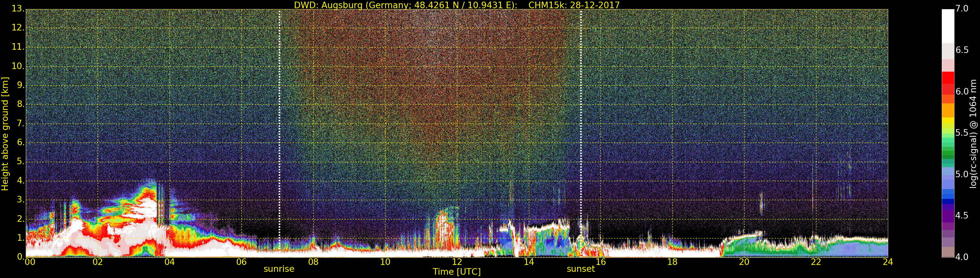Click the 'CHM15k: 28-12-2017' title text
This screenshot has width=980, height=278.
pyautogui.click(x=574, y=5)
